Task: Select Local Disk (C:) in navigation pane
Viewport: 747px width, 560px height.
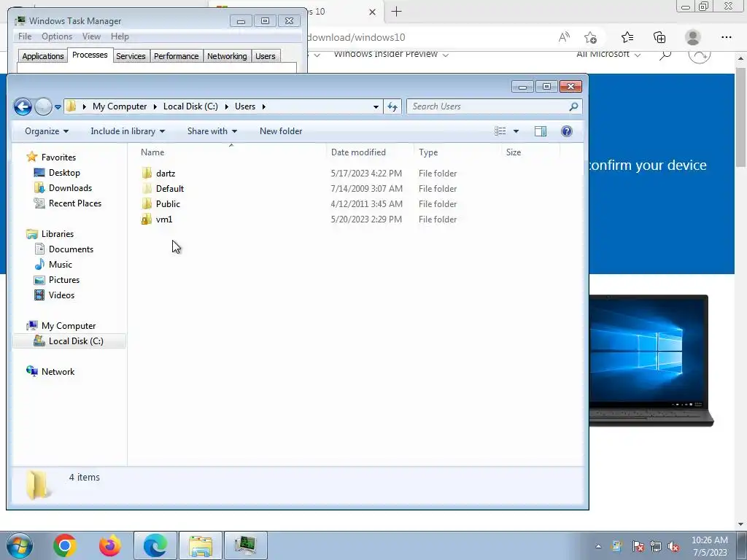Action: pos(76,341)
